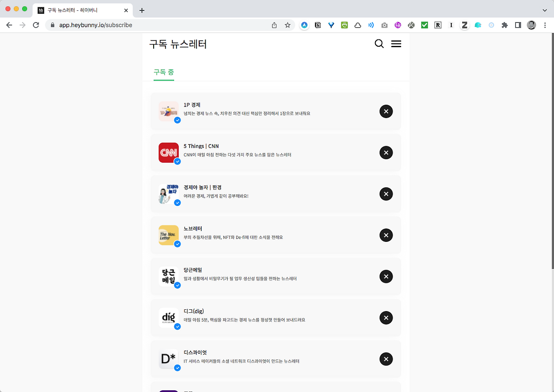Open the 디그(dig) newsletter title
The width and height of the screenshot is (554, 392).
193,311
